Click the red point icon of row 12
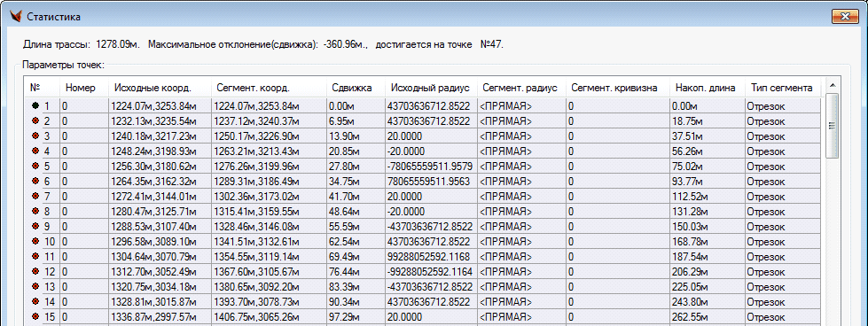This screenshot has height=326, width=868. pos(35,271)
